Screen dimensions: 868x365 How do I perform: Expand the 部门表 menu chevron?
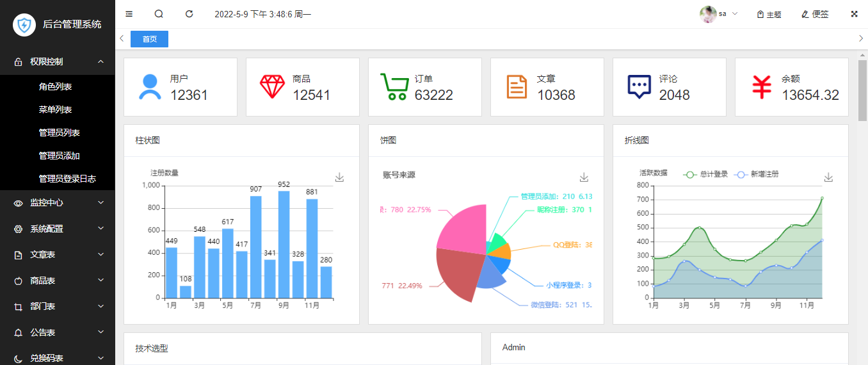click(x=100, y=306)
